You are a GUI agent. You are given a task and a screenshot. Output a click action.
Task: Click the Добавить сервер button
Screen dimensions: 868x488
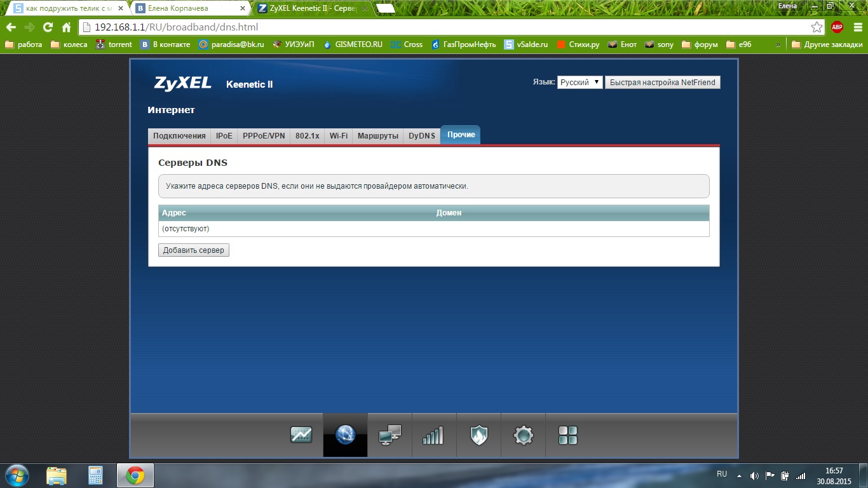coord(194,250)
